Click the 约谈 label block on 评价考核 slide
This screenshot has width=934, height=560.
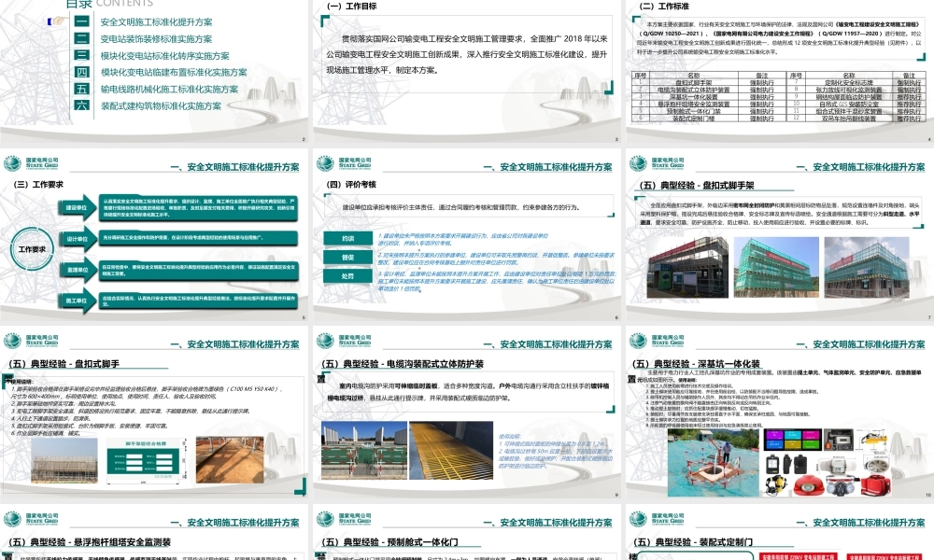(347, 238)
